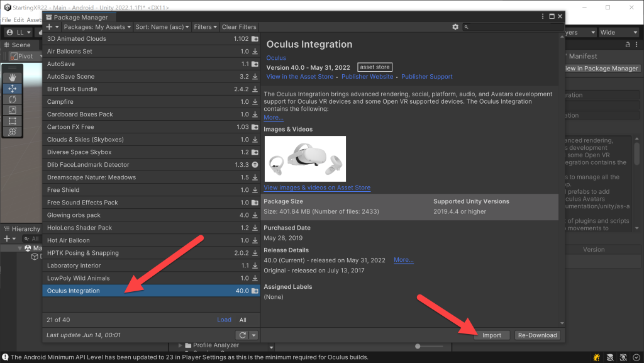Open the Filters dropdown
This screenshot has height=363, width=644.
point(206,26)
